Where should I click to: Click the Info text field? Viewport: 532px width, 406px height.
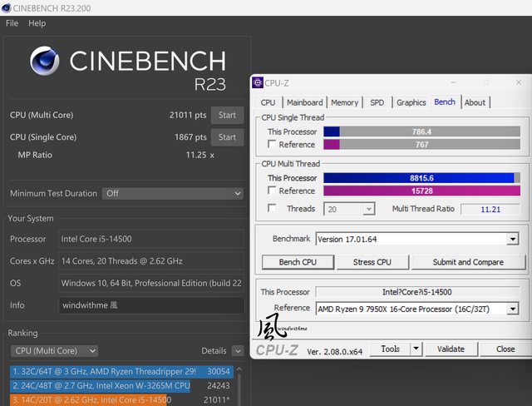150,305
